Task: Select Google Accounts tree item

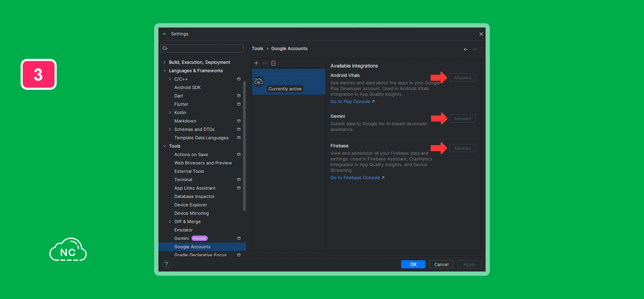Action: (x=202, y=247)
